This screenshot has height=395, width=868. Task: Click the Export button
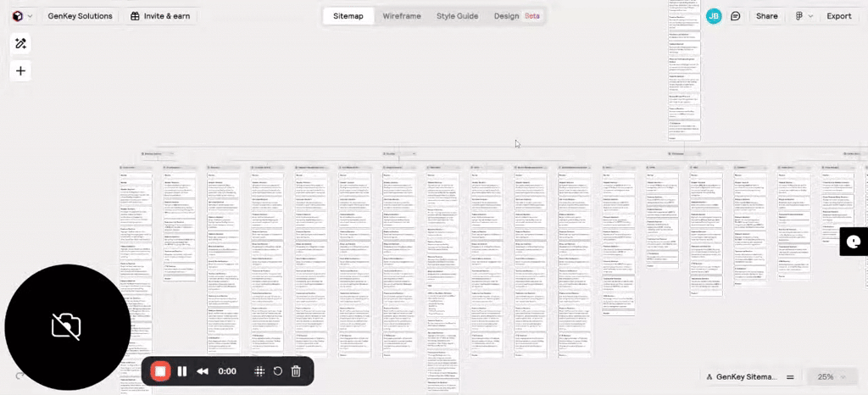click(x=838, y=16)
